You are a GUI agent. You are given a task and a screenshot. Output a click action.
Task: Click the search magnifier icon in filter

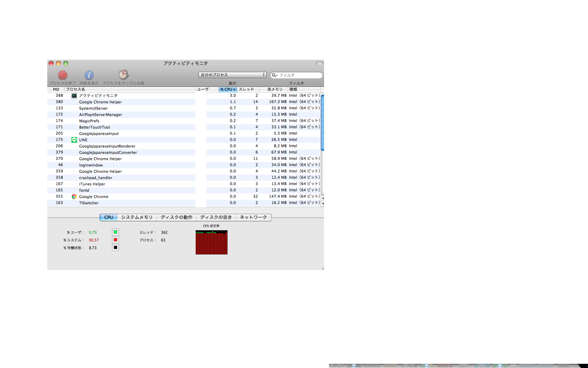pyautogui.click(x=274, y=75)
